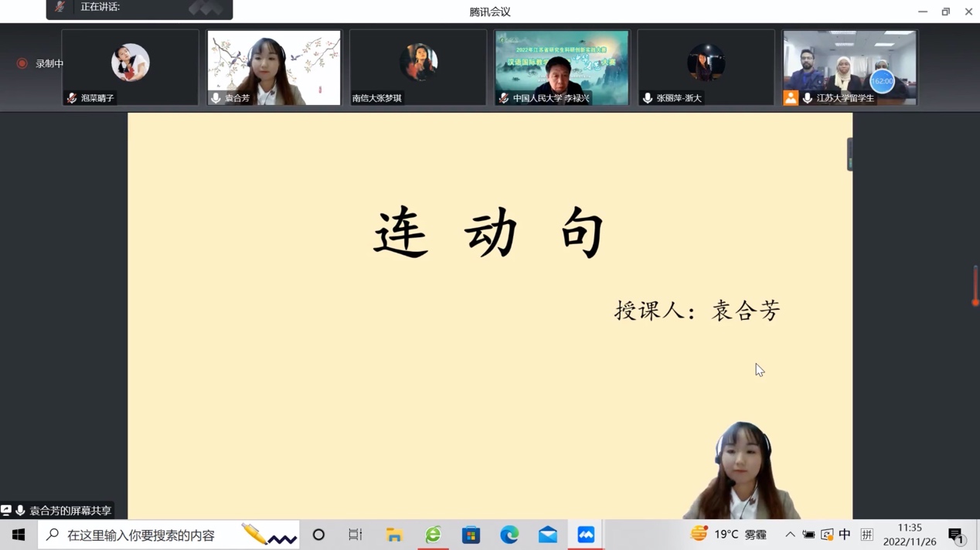Open the Mail app in taskbar
The image size is (980, 550).
(548, 535)
